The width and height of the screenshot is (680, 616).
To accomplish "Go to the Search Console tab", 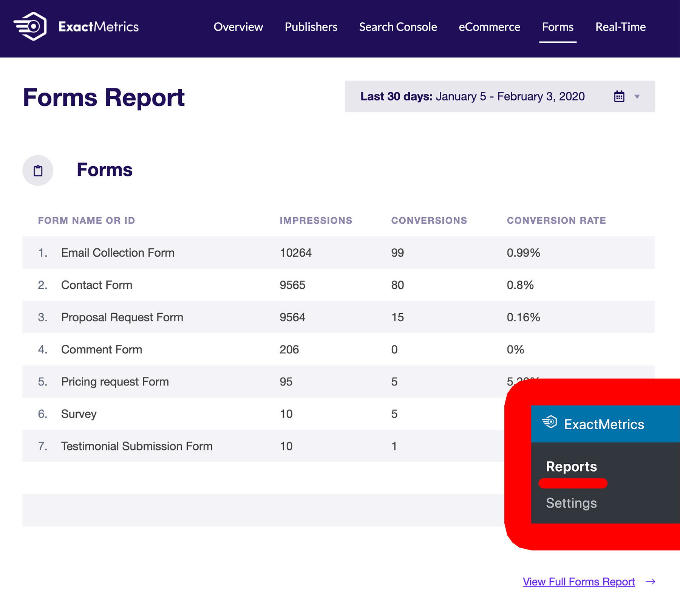I will [x=398, y=27].
